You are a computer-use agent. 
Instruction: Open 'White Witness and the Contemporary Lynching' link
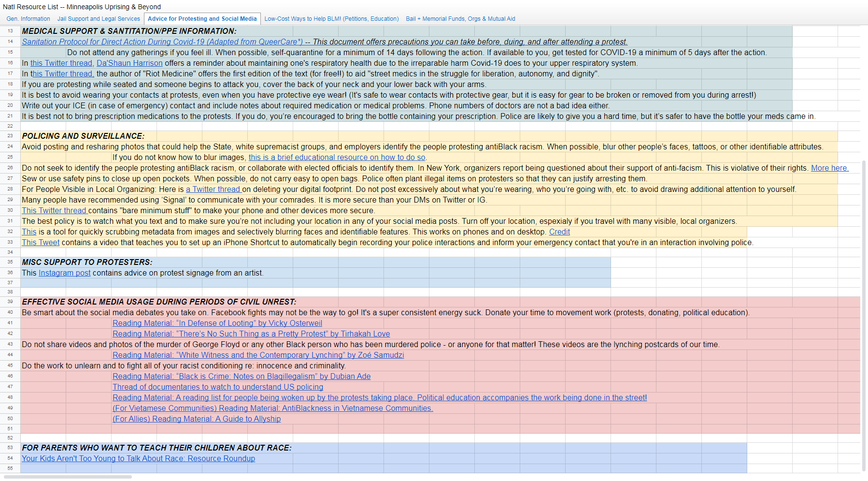coord(258,355)
